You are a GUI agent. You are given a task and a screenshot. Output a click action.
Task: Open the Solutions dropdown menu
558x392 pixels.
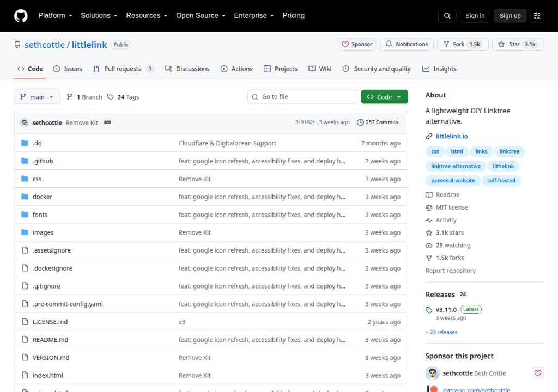pos(99,16)
